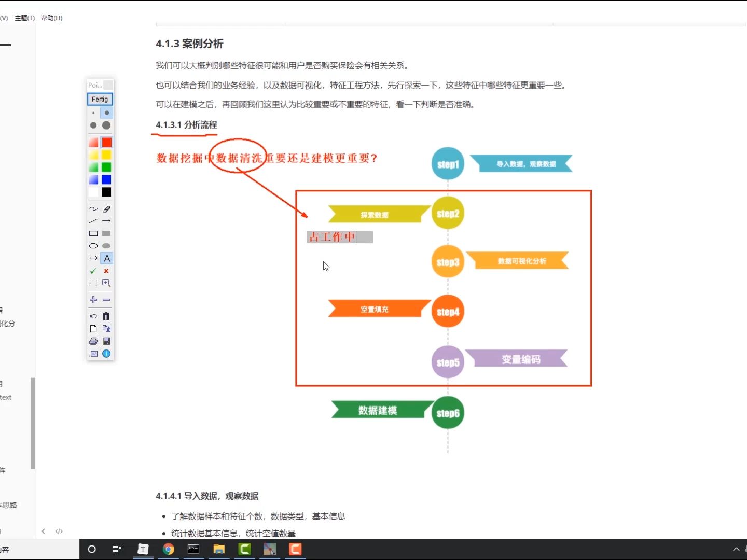Click the trash icon to clear annotations
The image size is (747, 560).
tap(106, 316)
